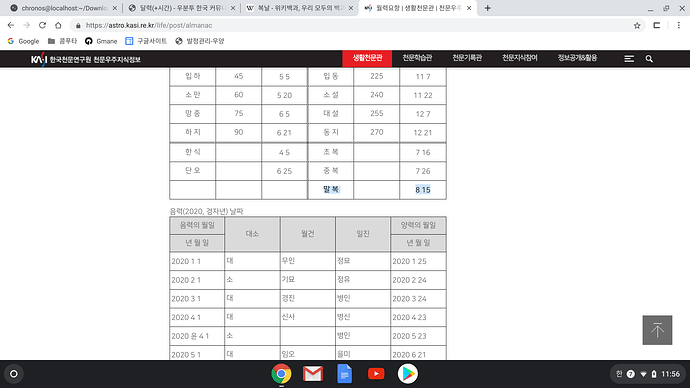
Task: Open Gmane bookmark
Action: (x=101, y=41)
